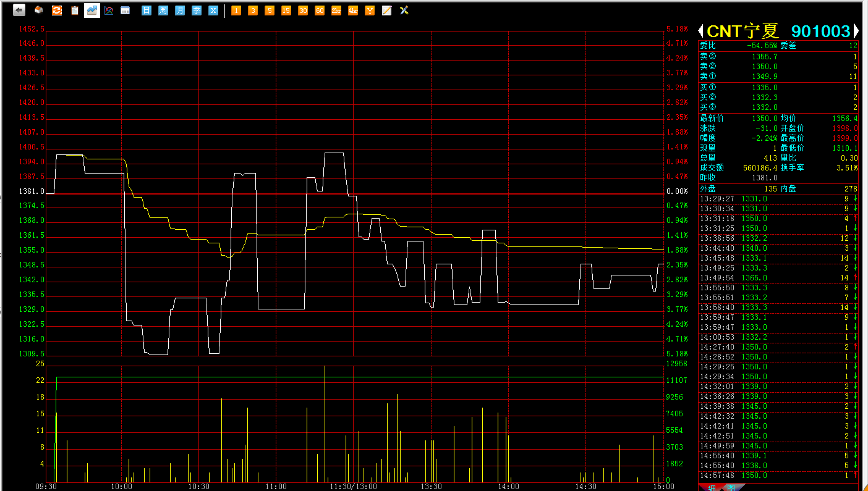Click the 10:00 time axis label
Viewport: 868px width, 491px height.
coord(122,487)
